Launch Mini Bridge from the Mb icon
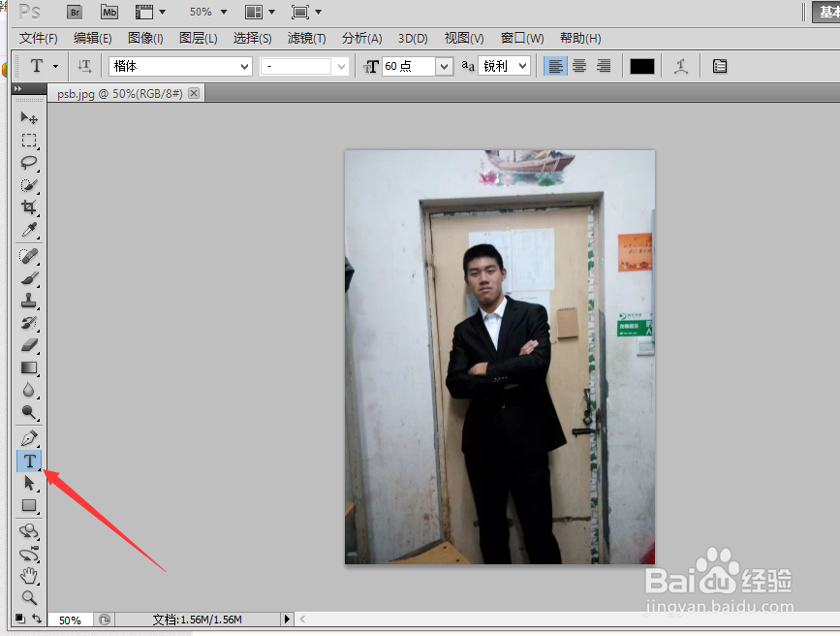This screenshot has width=840, height=636. tap(109, 12)
